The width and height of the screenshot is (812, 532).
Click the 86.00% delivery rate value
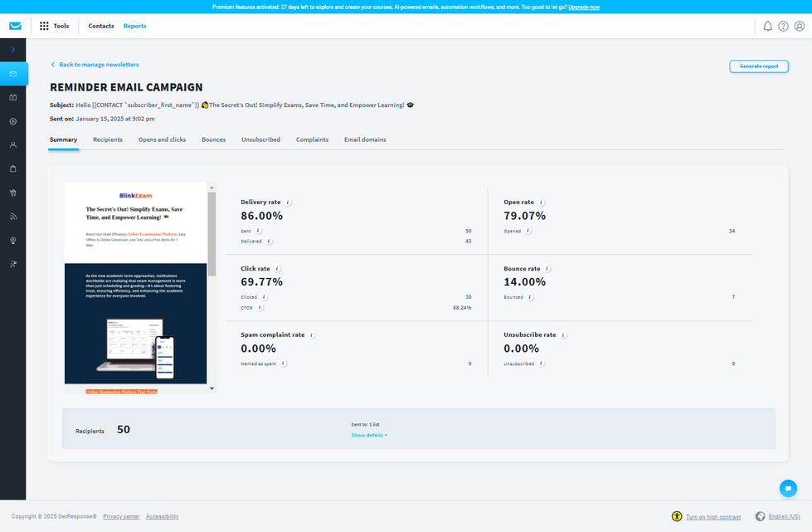(261, 216)
